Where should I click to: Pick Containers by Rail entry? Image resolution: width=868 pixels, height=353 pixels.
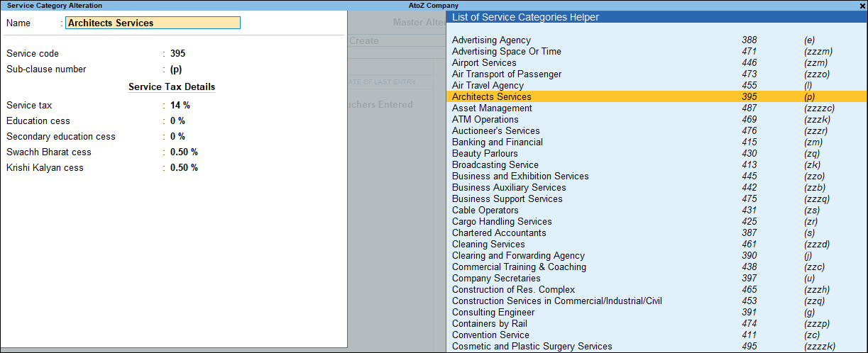[657, 323]
